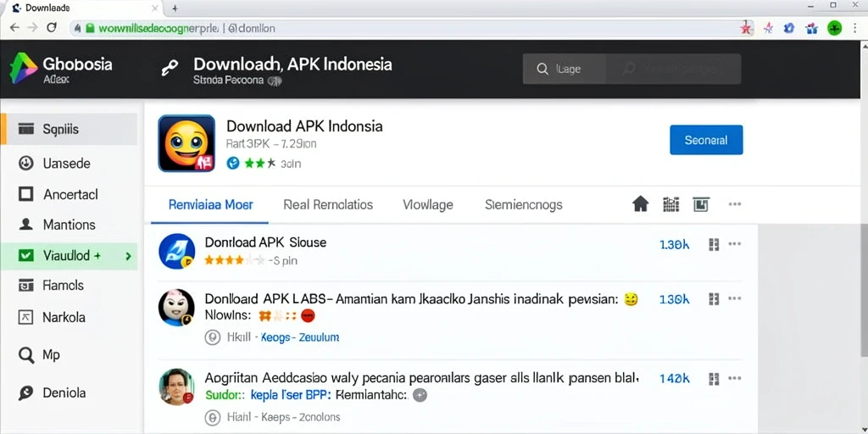Screen dimensions: 868x434
Task: Open more options for Donlload APK LABS row
Action: coord(735,299)
